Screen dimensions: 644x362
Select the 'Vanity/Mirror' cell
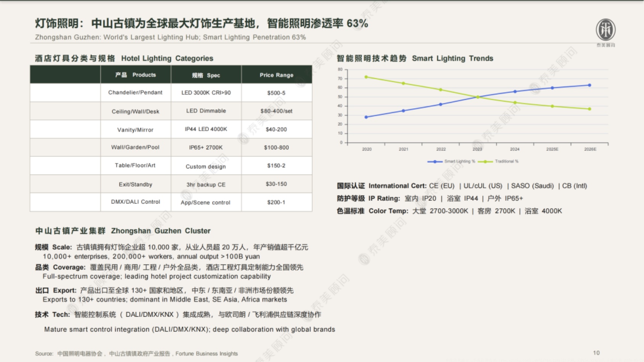coord(135,130)
